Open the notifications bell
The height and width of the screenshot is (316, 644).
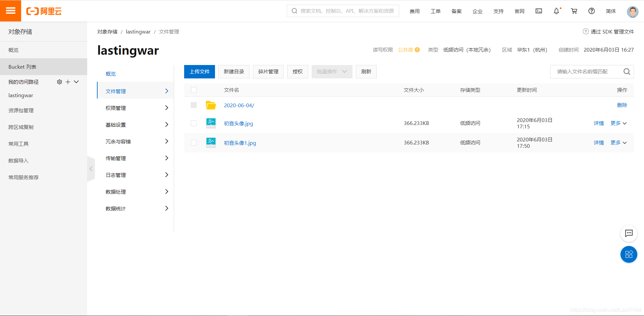556,11
